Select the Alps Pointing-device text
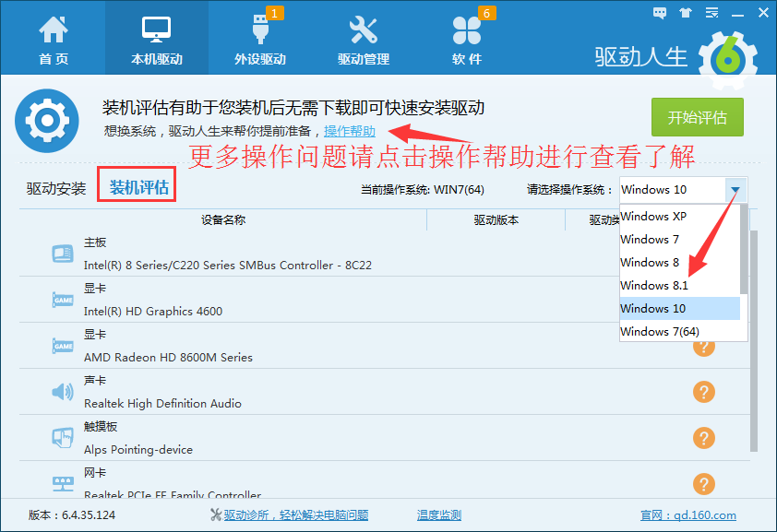The height and width of the screenshot is (532, 777). [x=138, y=449]
